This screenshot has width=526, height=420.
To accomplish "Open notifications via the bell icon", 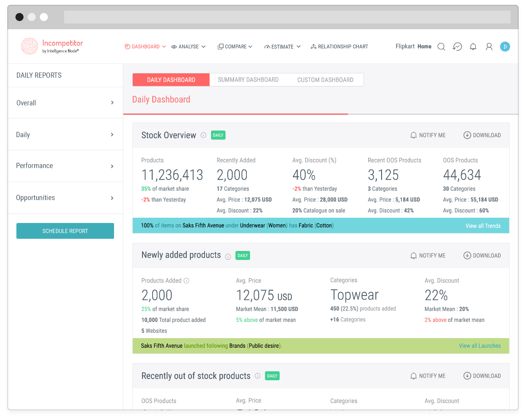I will [473, 47].
